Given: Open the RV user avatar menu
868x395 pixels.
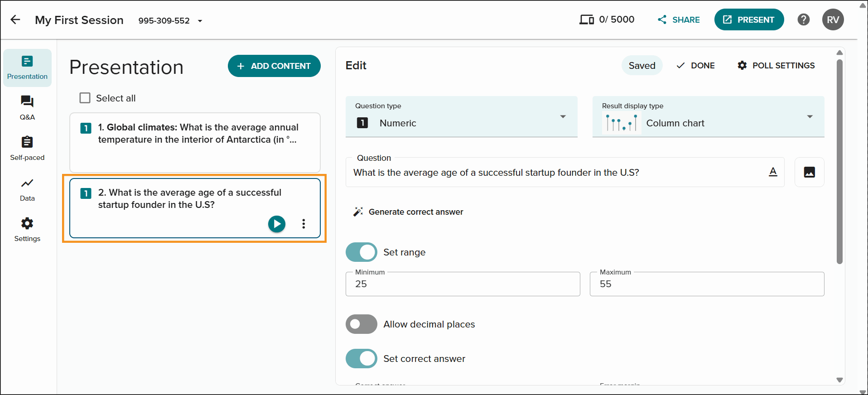Looking at the screenshot, I should (x=833, y=19).
